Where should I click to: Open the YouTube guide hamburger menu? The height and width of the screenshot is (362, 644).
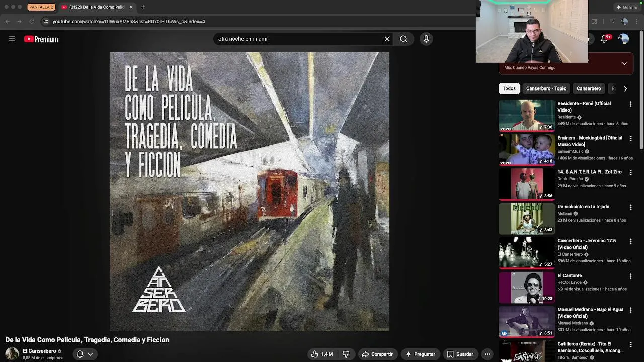tap(12, 39)
